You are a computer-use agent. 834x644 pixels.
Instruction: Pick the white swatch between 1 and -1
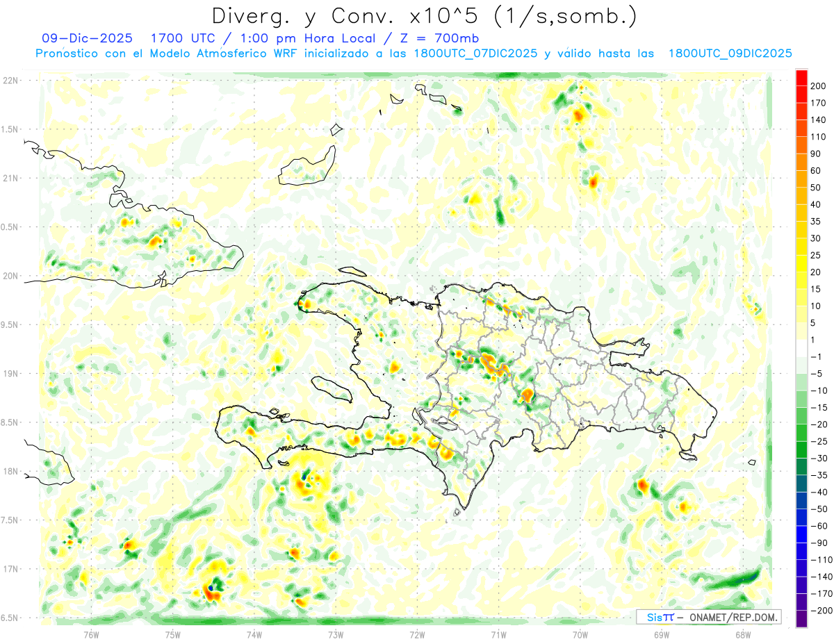[x=801, y=348]
